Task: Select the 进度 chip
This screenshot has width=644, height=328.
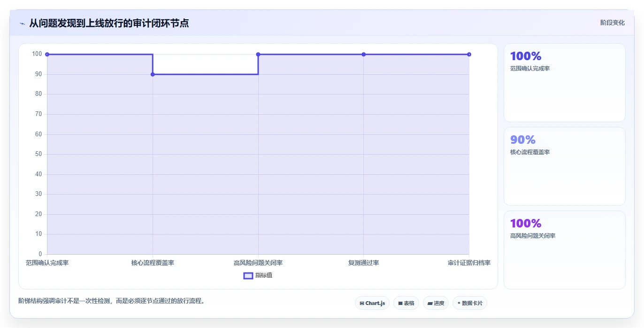Action: coord(436,303)
